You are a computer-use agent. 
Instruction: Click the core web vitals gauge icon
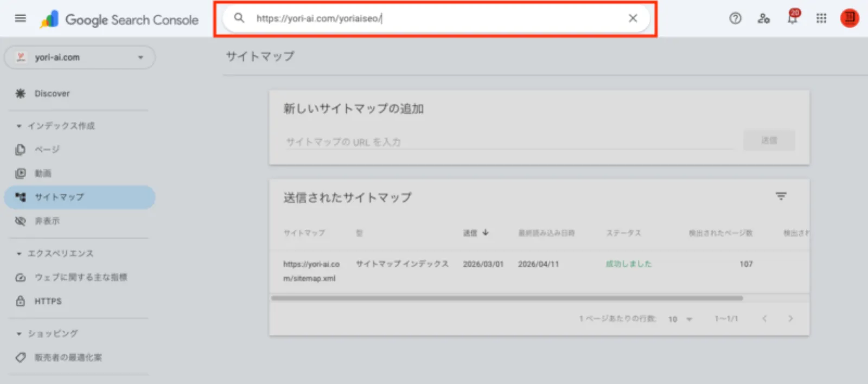(21, 278)
